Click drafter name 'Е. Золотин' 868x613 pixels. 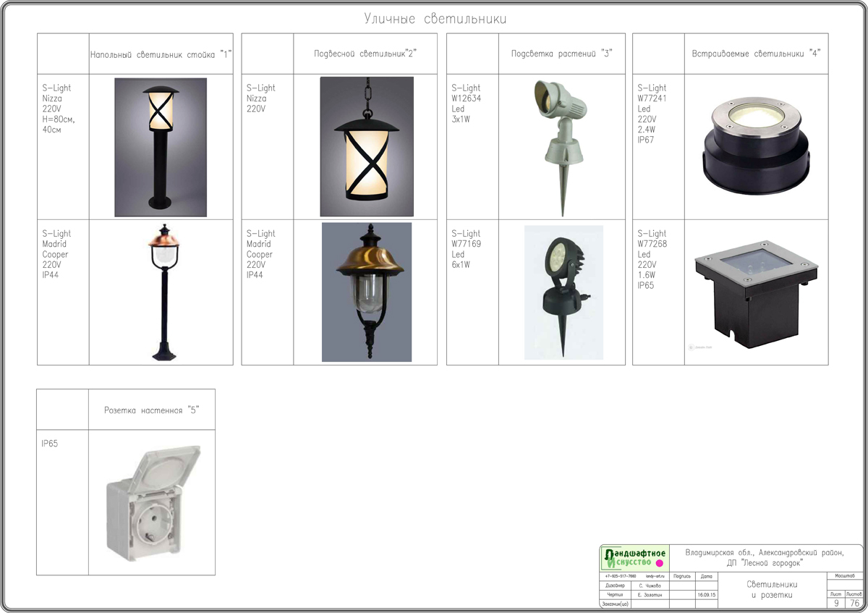click(x=650, y=595)
